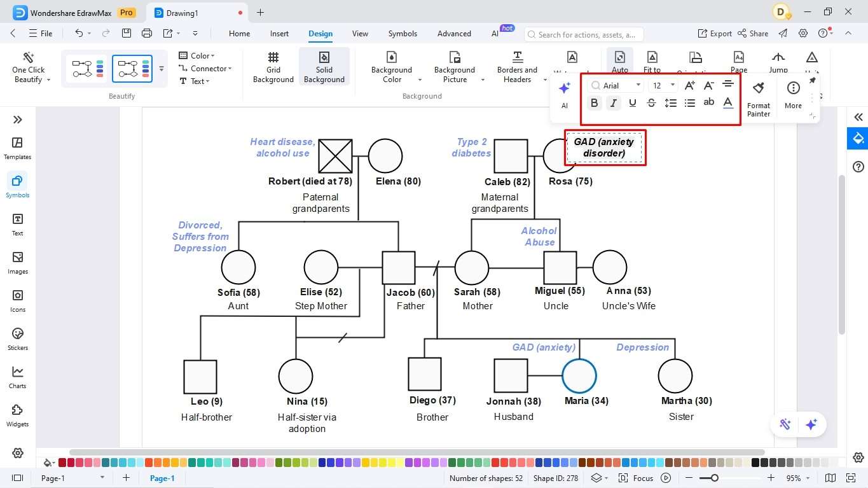Open the Icons panel
Image resolution: width=868 pixels, height=488 pixels.
pos(17,301)
